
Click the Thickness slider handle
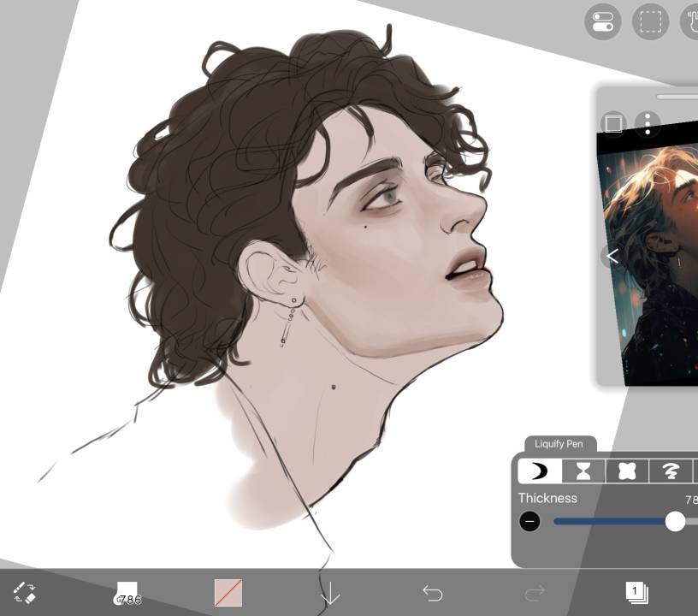click(x=675, y=521)
